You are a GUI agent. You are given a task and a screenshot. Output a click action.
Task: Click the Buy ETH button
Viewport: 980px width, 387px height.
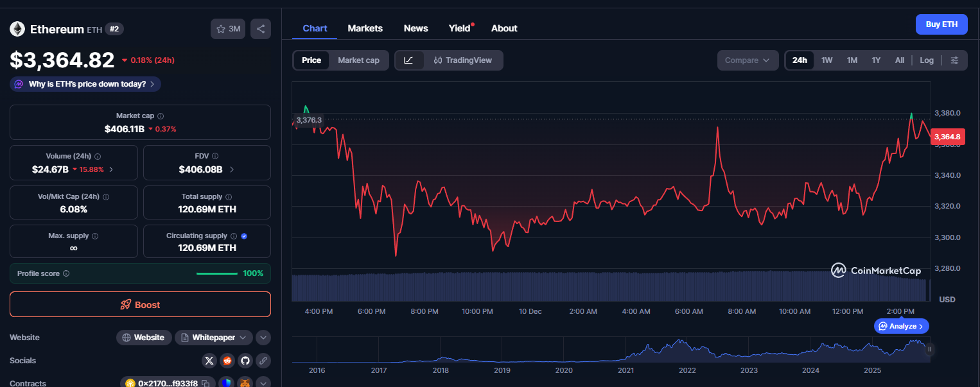(941, 24)
